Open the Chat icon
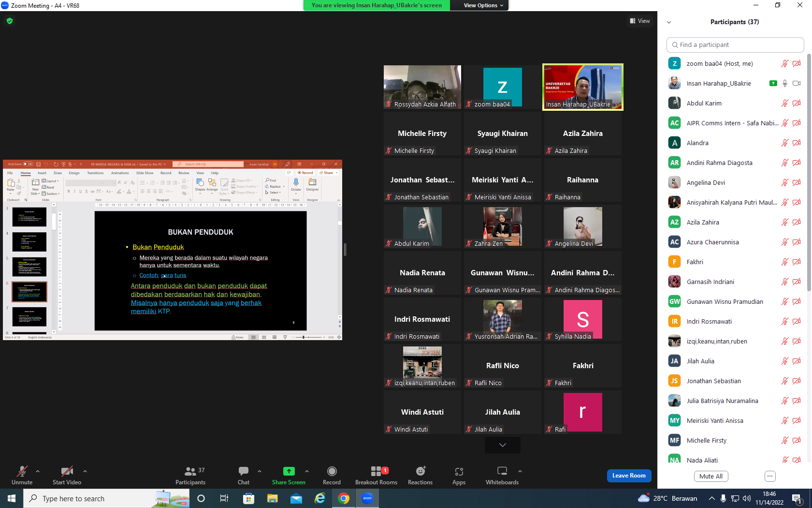Image resolution: width=812 pixels, height=508 pixels. pos(244,471)
